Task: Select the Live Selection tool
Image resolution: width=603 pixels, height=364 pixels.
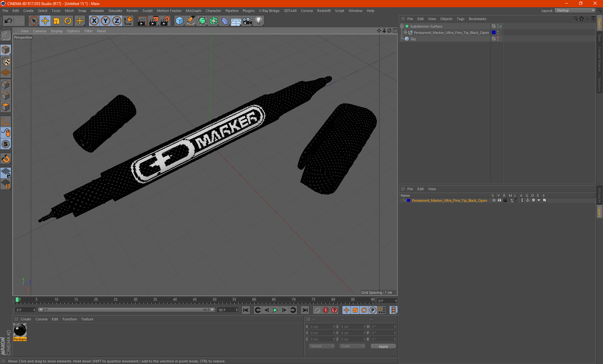Action: click(34, 21)
